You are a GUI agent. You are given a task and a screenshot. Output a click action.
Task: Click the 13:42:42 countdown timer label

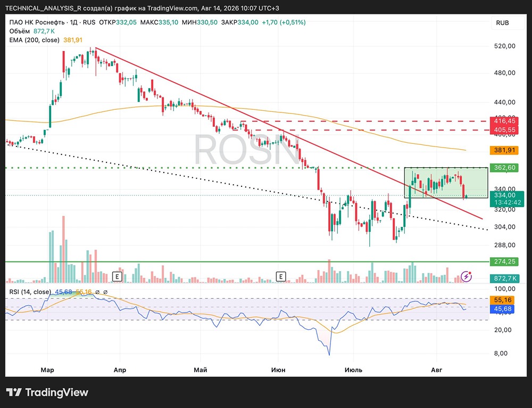(507, 203)
